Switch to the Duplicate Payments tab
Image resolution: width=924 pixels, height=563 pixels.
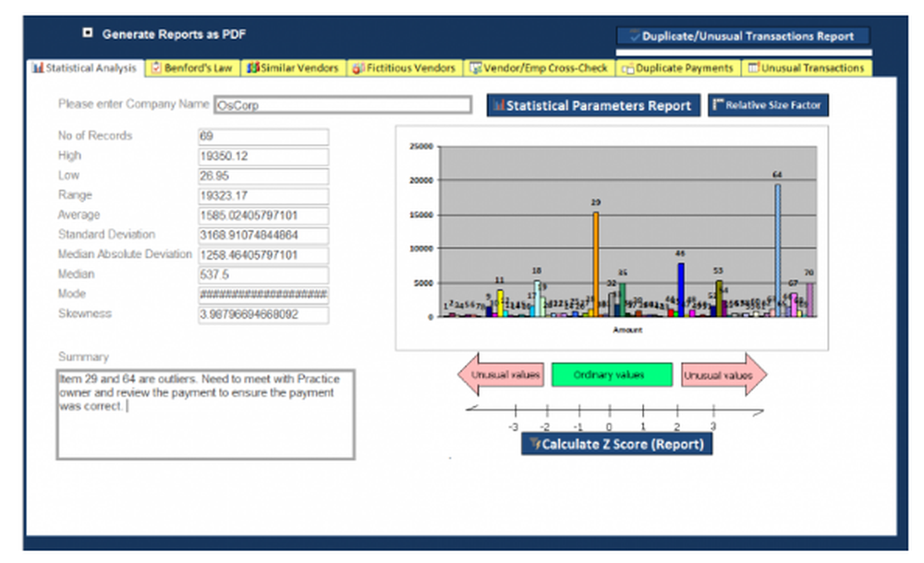click(x=677, y=67)
